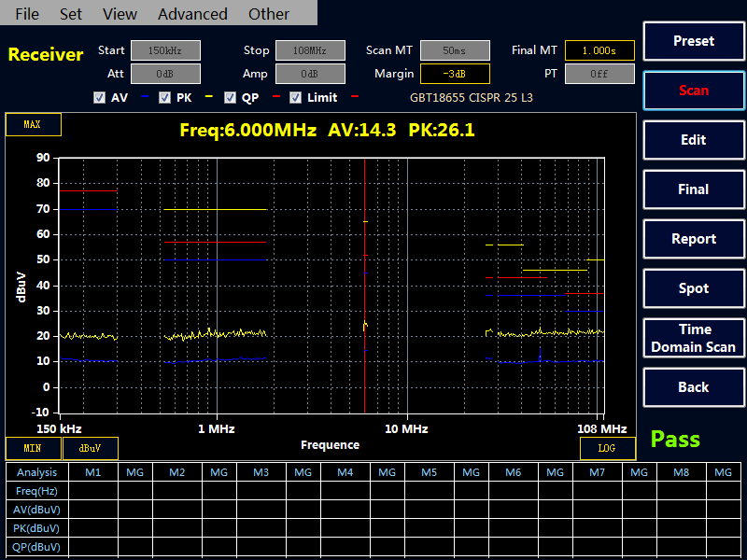
Task: Toggle the LOG frequency scale box
Action: coord(607,448)
